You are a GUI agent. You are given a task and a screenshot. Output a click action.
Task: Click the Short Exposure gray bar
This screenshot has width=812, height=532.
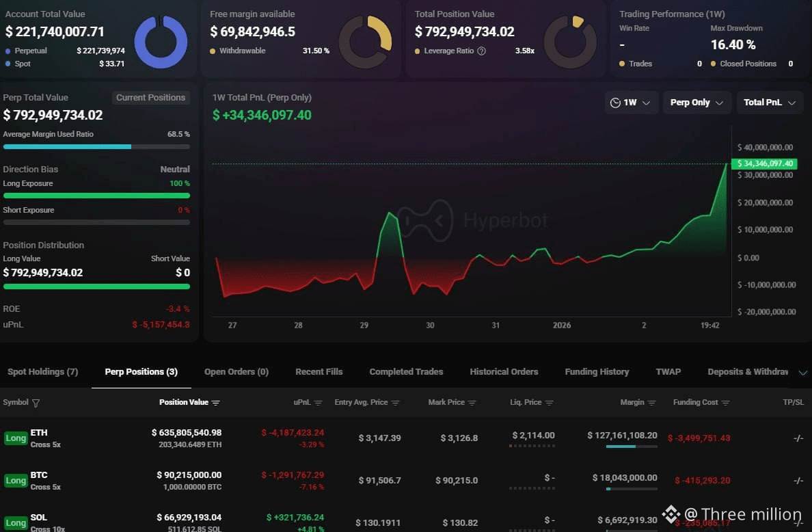click(x=96, y=222)
